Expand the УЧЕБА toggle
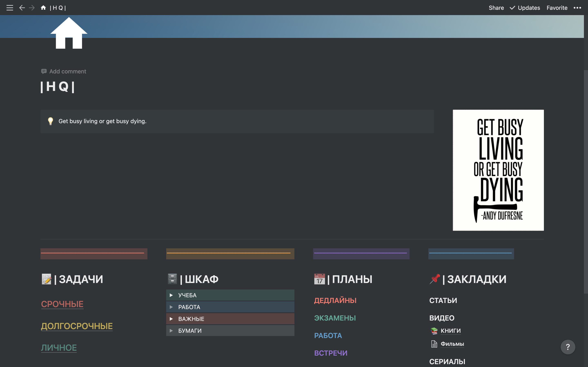This screenshot has width=588, height=367. (x=171, y=295)
